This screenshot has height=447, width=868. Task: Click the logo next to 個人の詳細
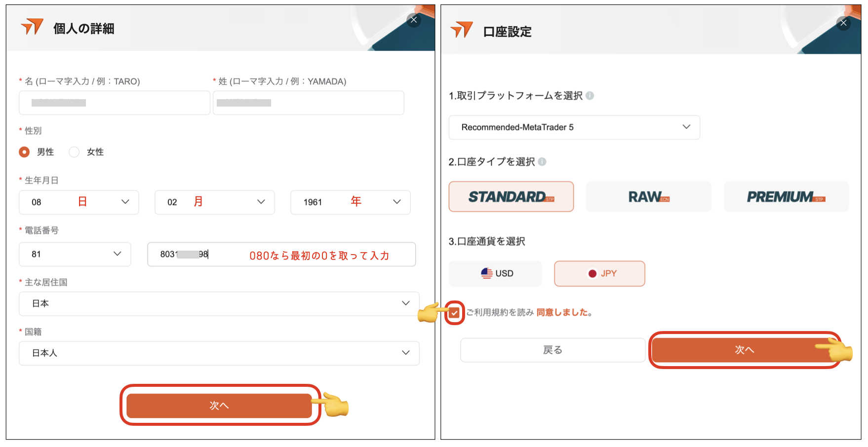click(32, 27)
